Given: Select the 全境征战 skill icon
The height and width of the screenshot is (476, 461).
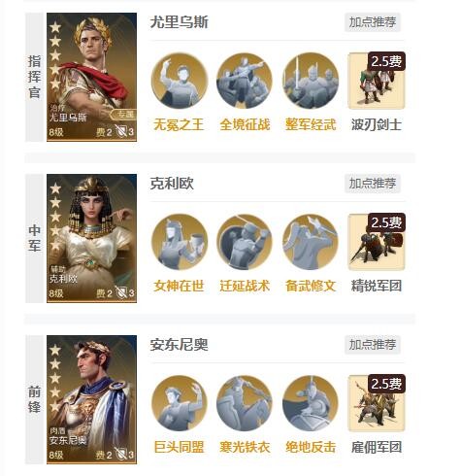Looking at the screenshot, I should pyautogui.click(x=245, y=81).
